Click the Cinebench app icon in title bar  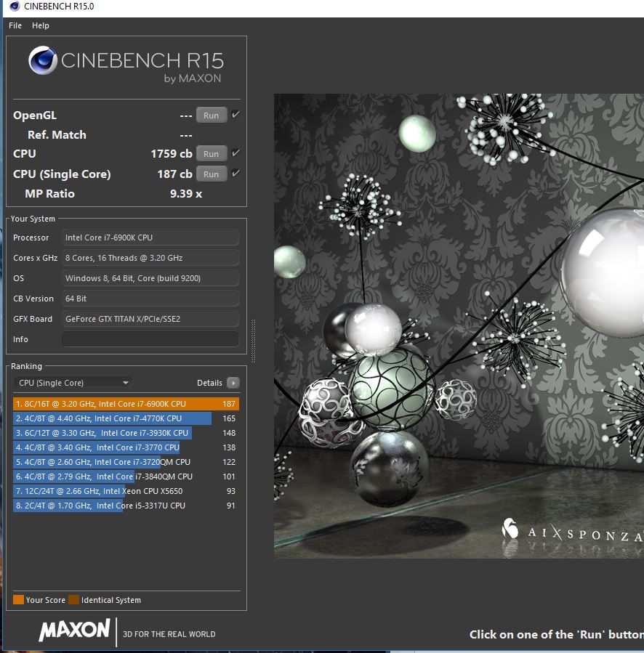coord(15,7)
